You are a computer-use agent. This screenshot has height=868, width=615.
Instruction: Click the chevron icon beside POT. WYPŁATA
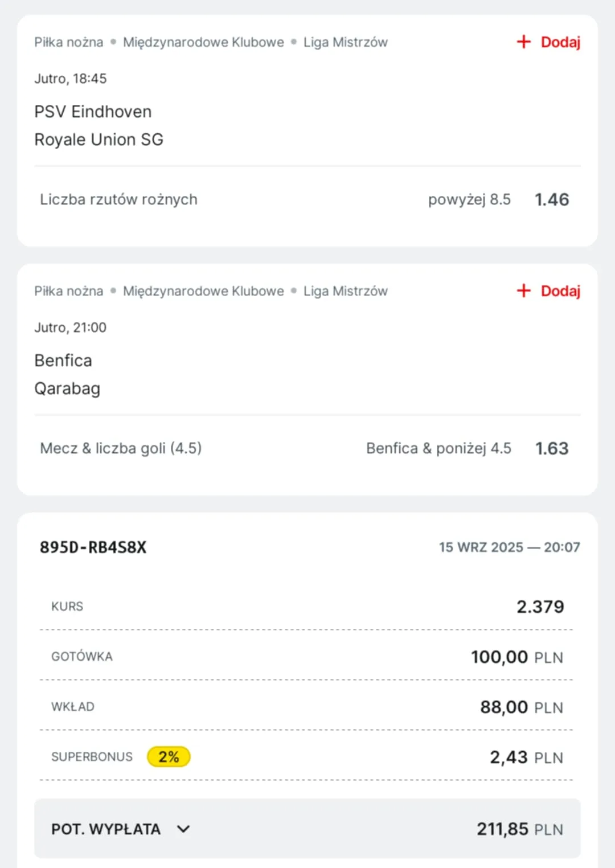pos(183,829)
